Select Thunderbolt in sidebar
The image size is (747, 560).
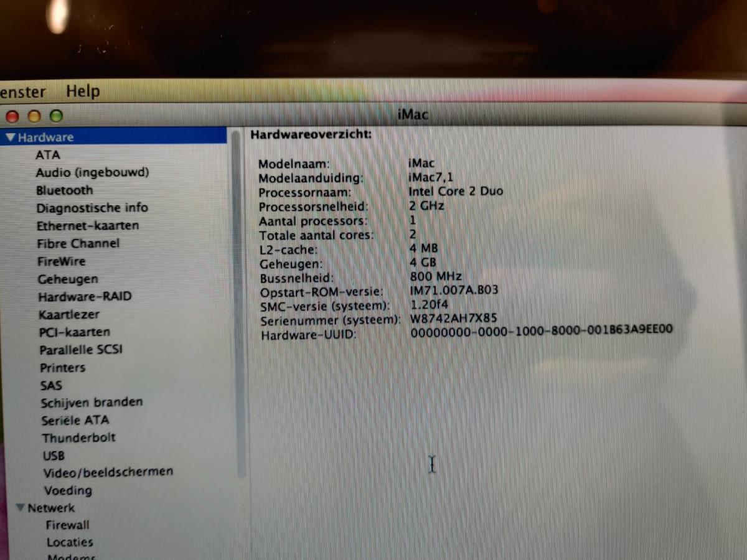point(78,437)
